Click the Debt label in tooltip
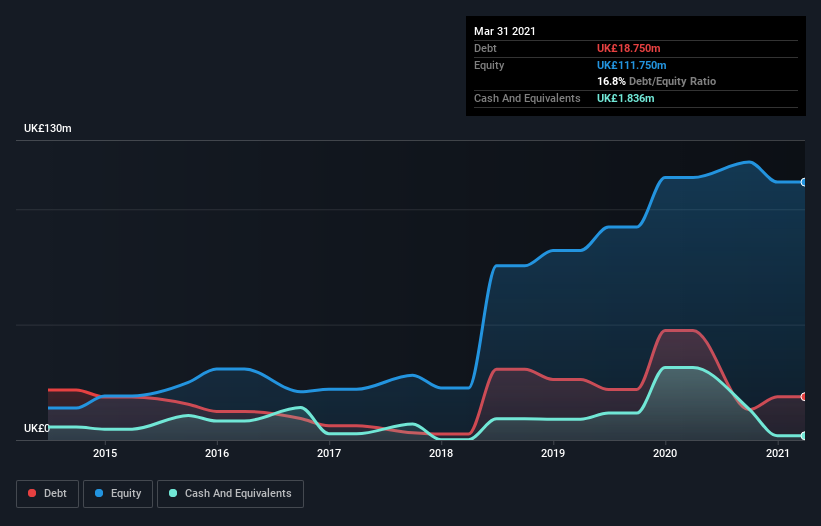This screenshot has height=526, width=821. click(485, 48)
